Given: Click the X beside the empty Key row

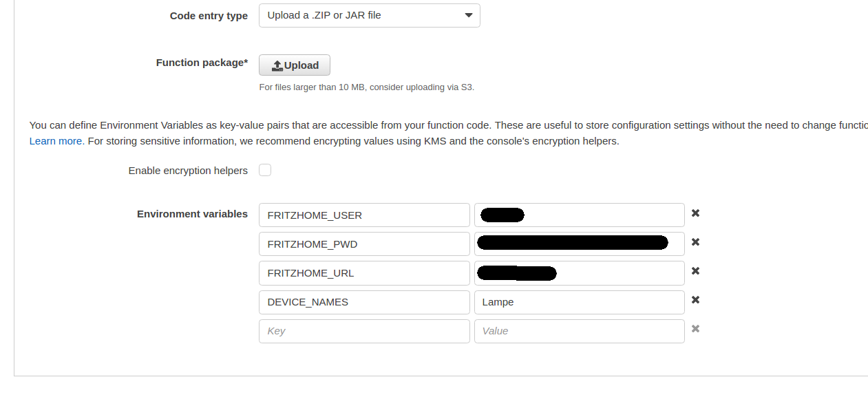Looking at the screenshot, I should pyautogui.click(x=695, y=329).
